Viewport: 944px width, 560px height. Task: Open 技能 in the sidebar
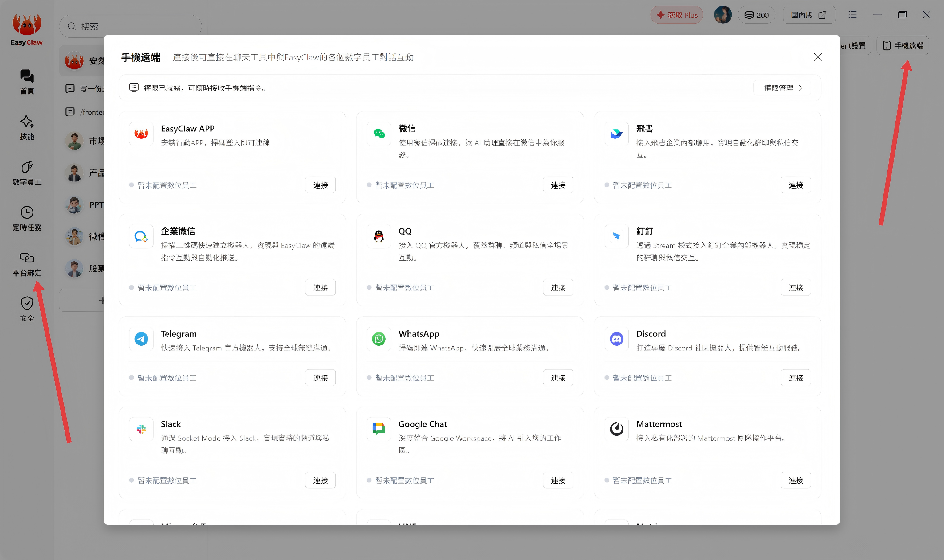[x=27, y=127]
